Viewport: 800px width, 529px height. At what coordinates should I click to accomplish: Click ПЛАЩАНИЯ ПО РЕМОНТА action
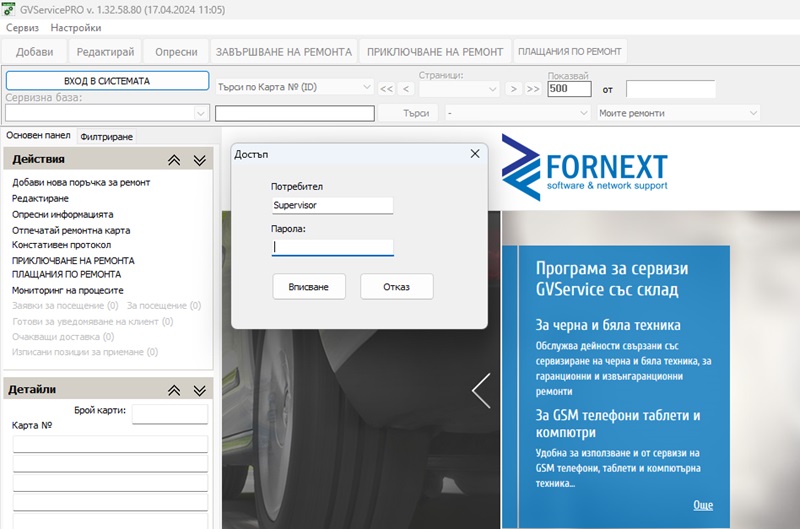[66, 274]
